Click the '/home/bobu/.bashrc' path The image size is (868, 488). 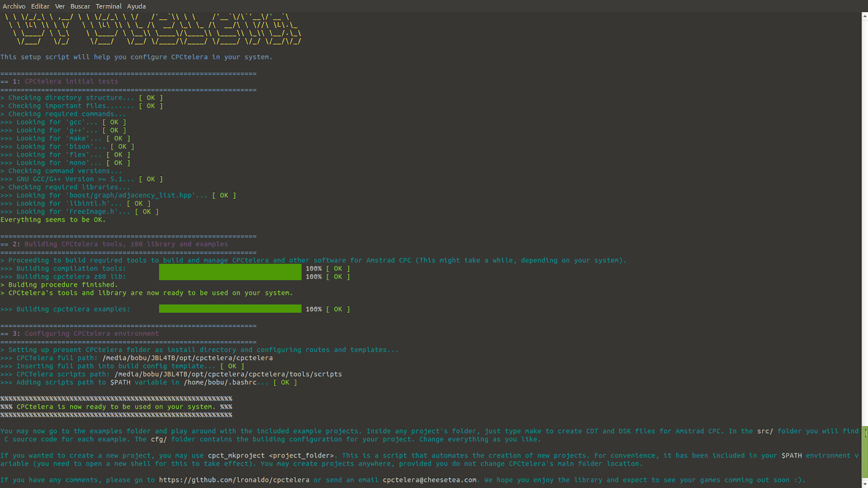(x=220, y=382)
